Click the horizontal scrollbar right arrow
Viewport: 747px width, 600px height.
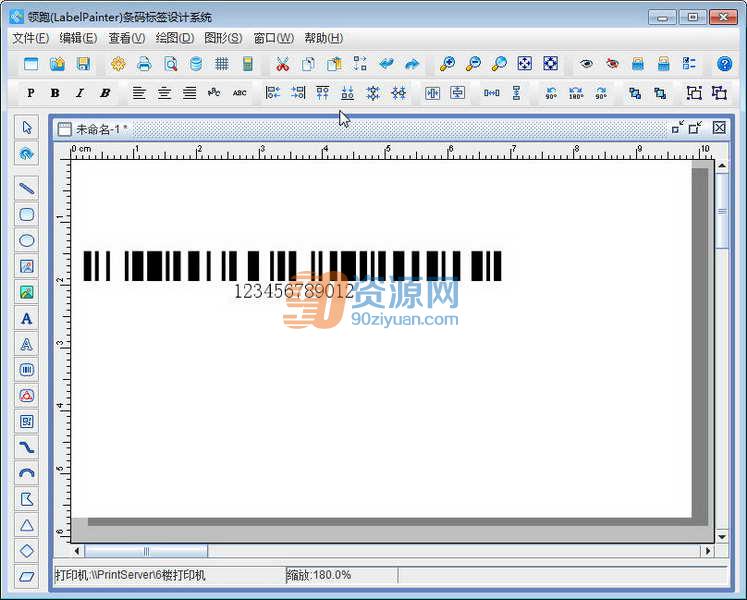(708, 551)
